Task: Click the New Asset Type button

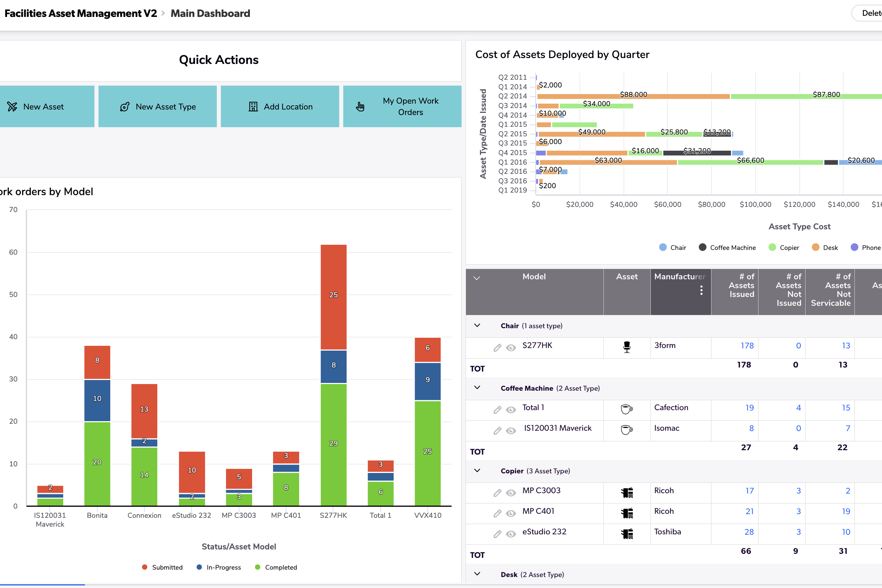Action: [x=158, y=107]
